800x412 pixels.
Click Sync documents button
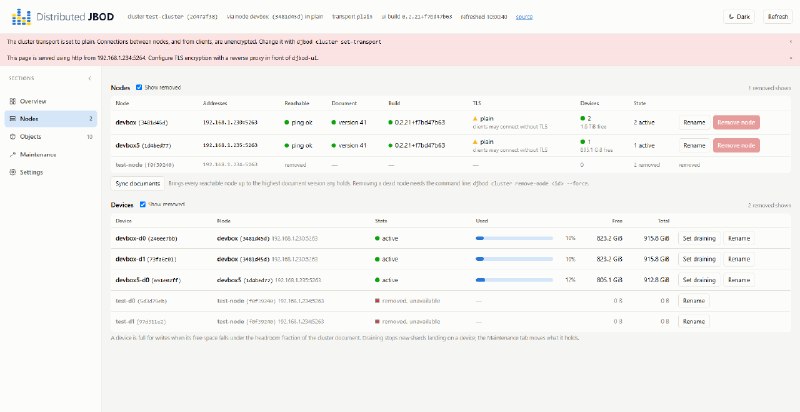point(138,183)
